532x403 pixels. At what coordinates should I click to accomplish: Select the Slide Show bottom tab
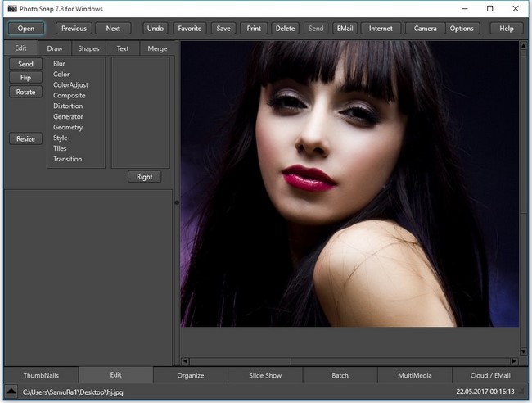[x=265, y=375]
